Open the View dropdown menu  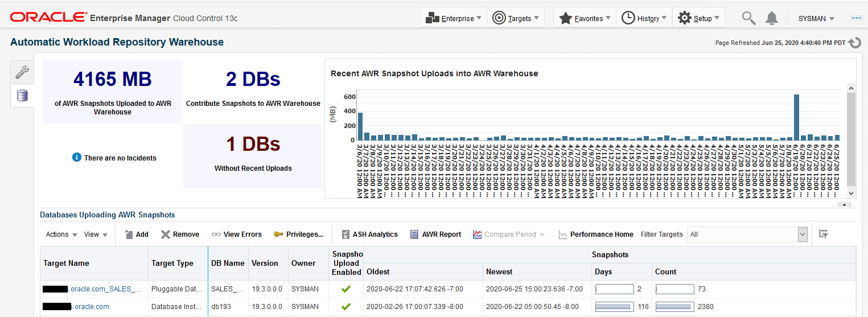click(x=96, y=234)
